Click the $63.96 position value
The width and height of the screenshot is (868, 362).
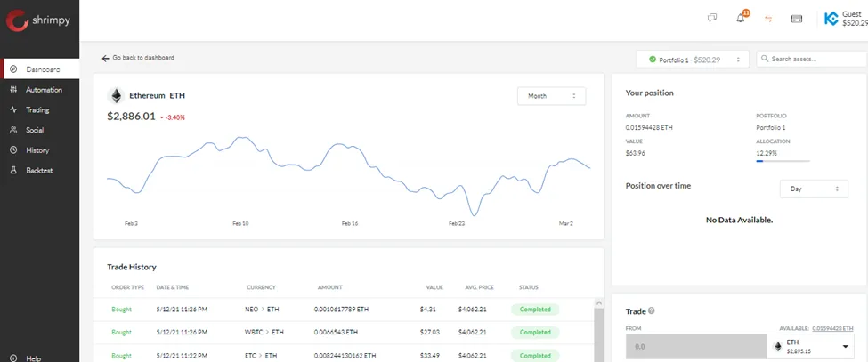(635, 153)
